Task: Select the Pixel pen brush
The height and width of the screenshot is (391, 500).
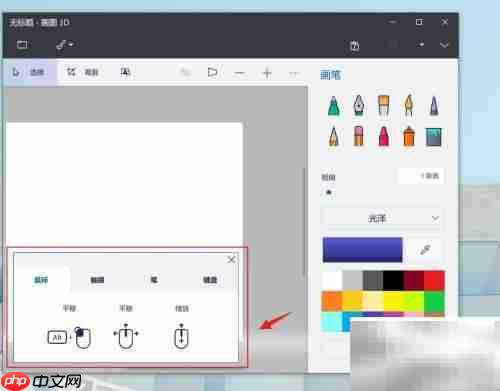Action: coord(434,106)
